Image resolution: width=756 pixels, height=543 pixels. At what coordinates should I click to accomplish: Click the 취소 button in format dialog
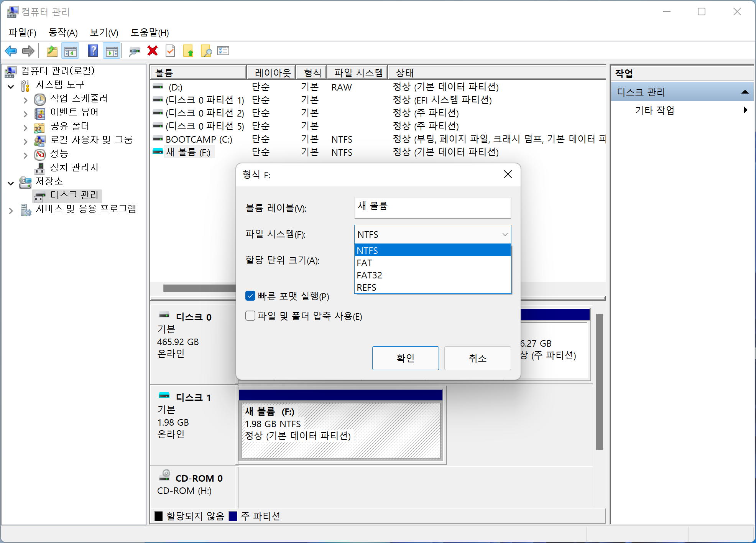click(477, 358)
